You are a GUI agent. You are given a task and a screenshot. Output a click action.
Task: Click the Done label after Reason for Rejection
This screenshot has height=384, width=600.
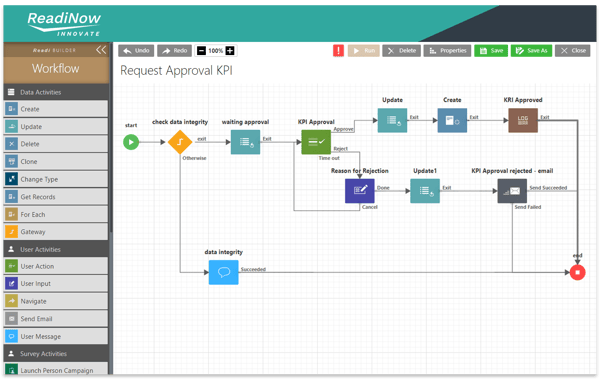[383, 188]
